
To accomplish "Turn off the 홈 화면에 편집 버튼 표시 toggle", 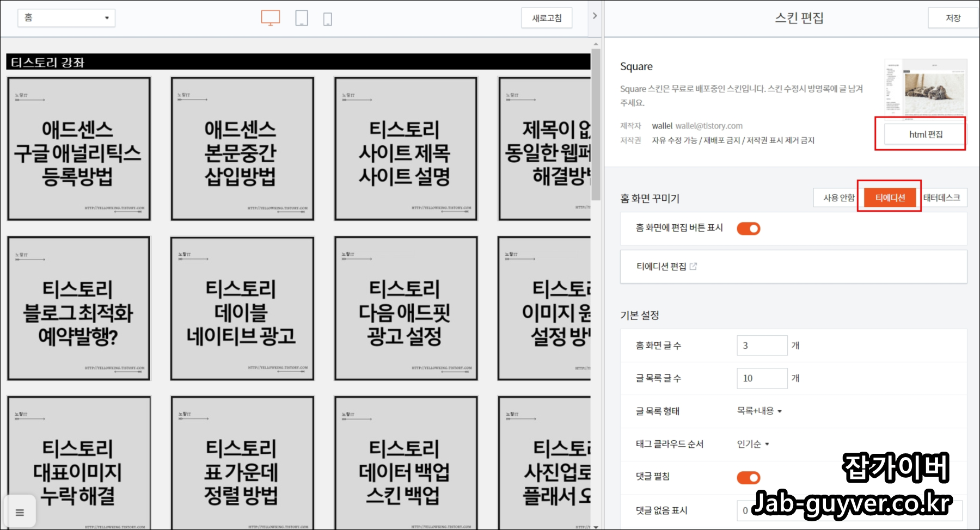I will (749, 228).
